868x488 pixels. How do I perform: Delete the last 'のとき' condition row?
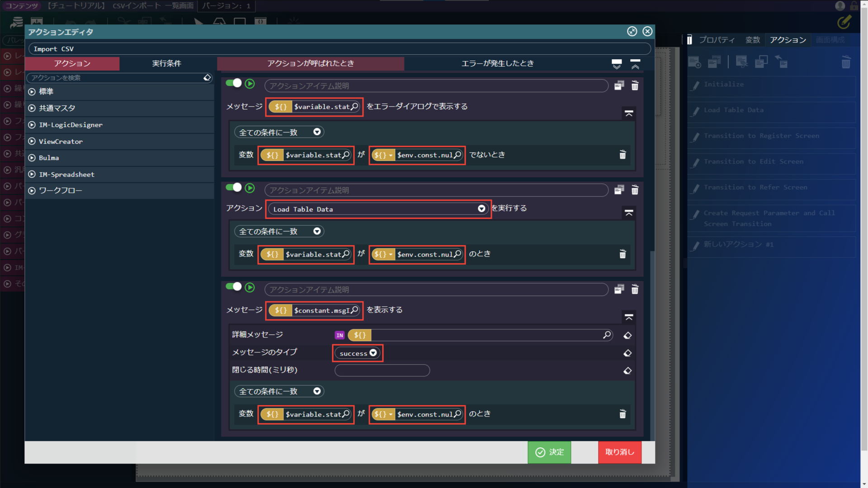[623, 414]
